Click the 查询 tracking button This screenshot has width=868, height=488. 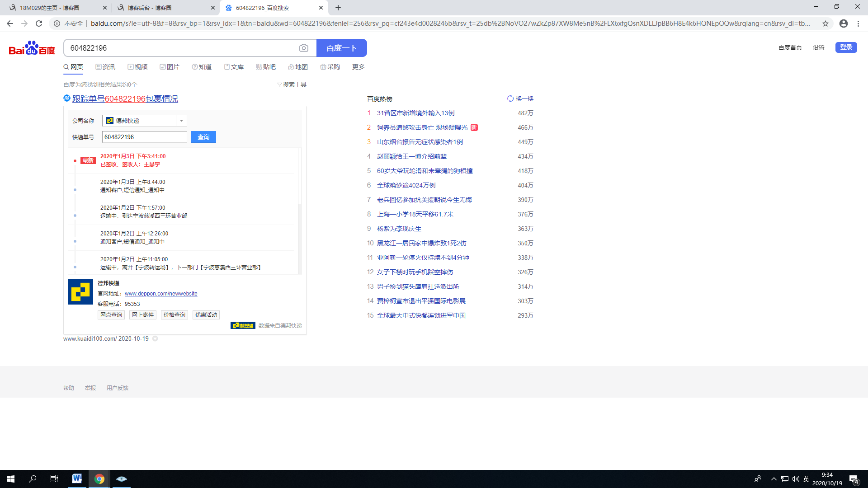tap(203, 137)
